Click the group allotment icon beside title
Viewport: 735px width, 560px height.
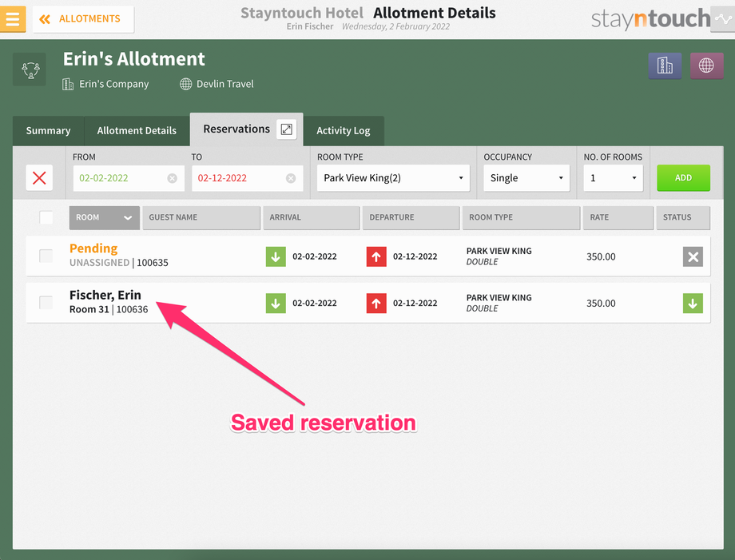[x=30, y=70]
